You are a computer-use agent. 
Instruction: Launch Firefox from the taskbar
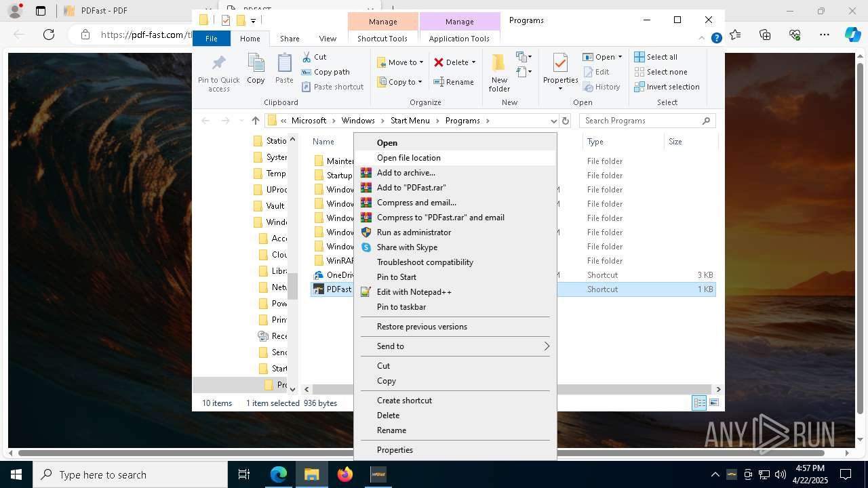(x=345, y=474)
